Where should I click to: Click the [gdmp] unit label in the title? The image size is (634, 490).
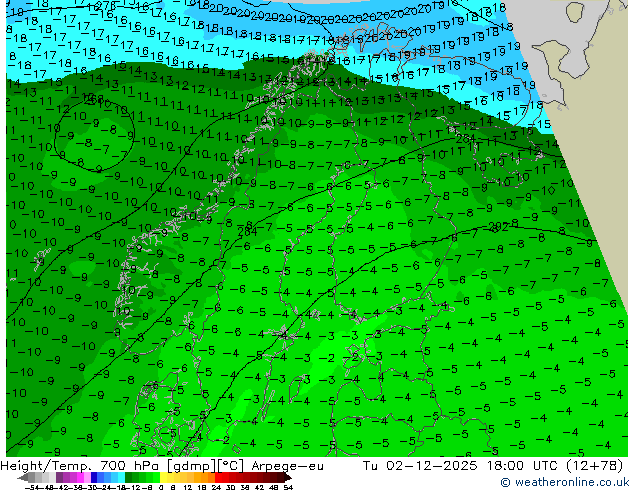click(x=192, y=466)
